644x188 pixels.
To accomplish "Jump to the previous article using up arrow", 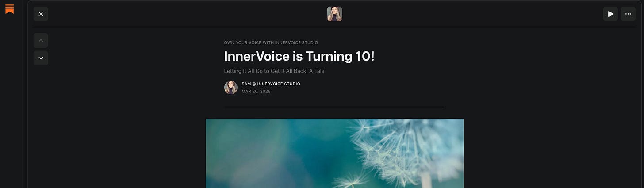I will [x=41, y=40].
